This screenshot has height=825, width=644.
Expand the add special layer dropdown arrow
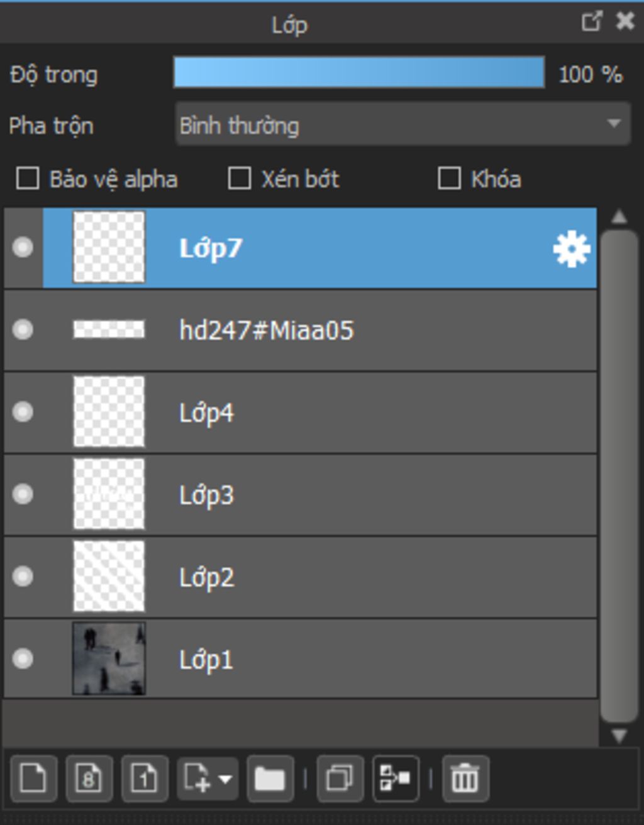[225, 779]
